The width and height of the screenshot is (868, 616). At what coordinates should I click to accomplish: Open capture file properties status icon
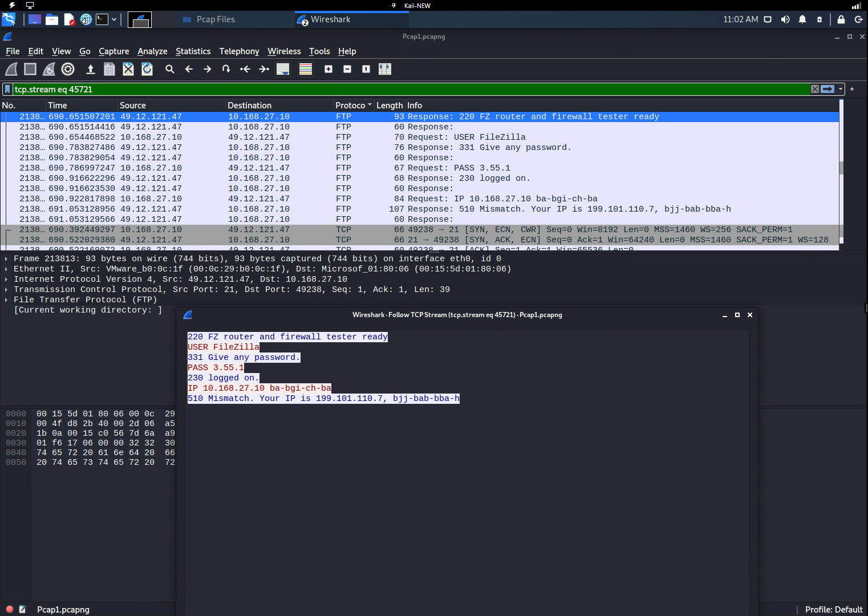[x=23, y=609]
